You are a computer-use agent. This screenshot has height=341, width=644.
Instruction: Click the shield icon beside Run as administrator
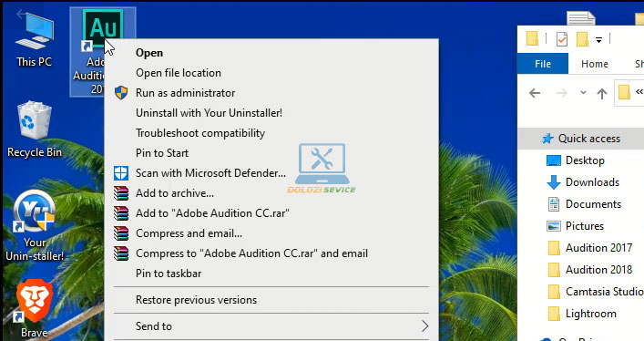click(x=121, y=93)
